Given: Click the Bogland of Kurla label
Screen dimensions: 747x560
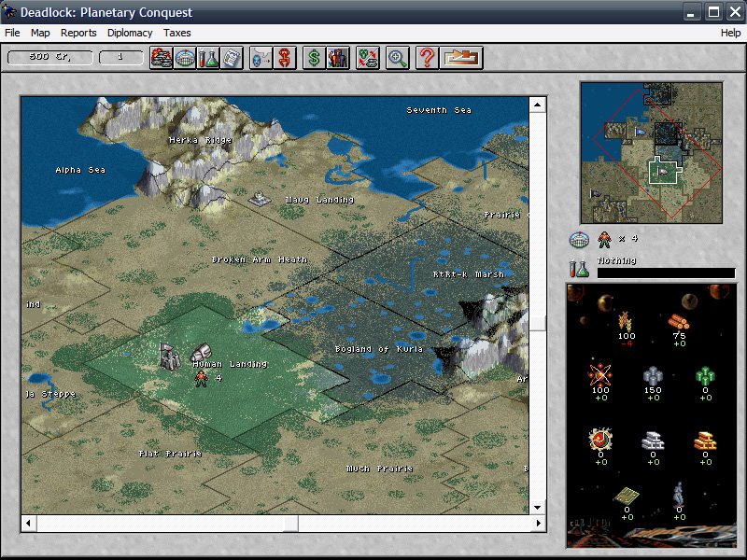Looking at the screenshot, I should (x=379, y=349).
